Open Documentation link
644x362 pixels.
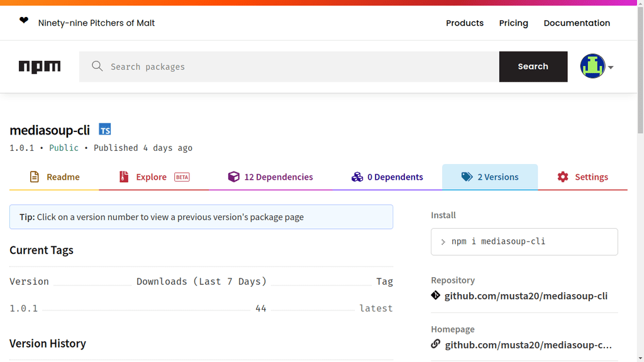[x=577, y=23]
